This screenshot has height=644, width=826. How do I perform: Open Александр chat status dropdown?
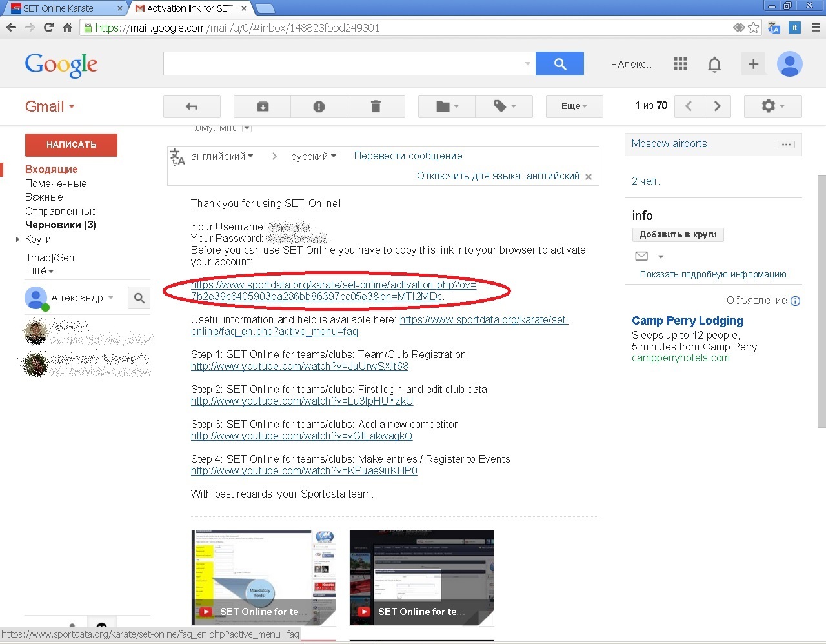[x=111, y=297]
